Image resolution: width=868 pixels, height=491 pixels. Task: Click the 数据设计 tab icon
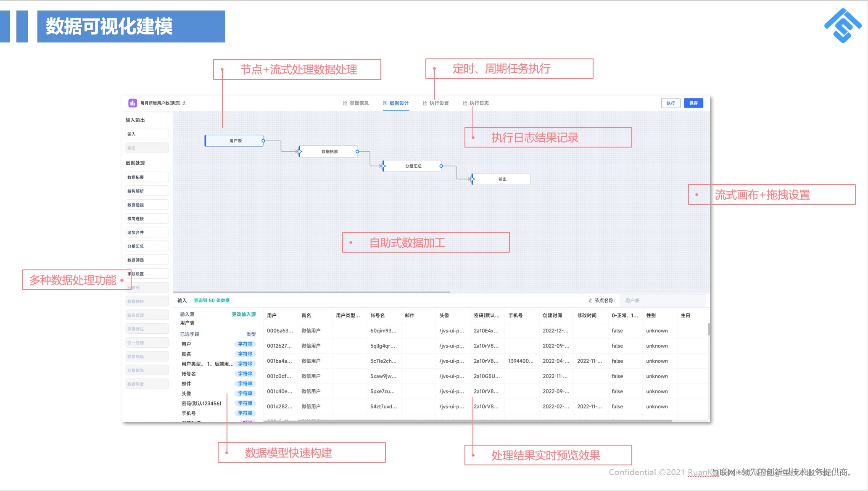pos(384,103)
